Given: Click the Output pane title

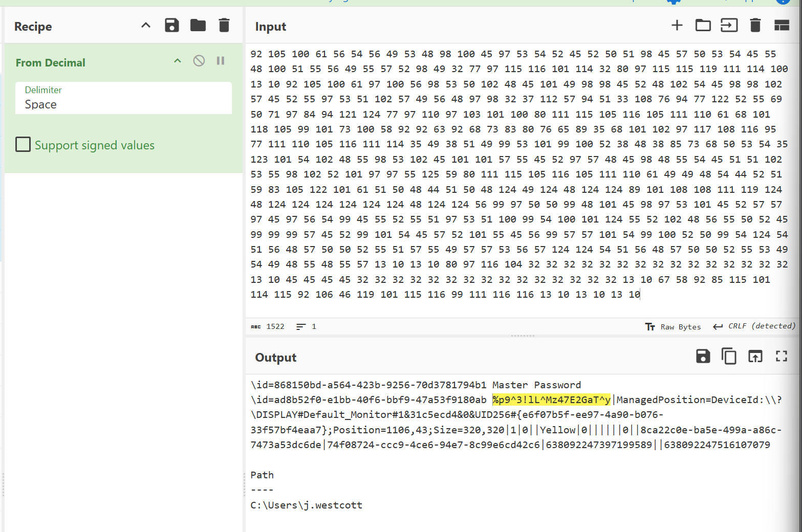Looking at the screenshot, I should pyautogui.click(x=276, y=358).
